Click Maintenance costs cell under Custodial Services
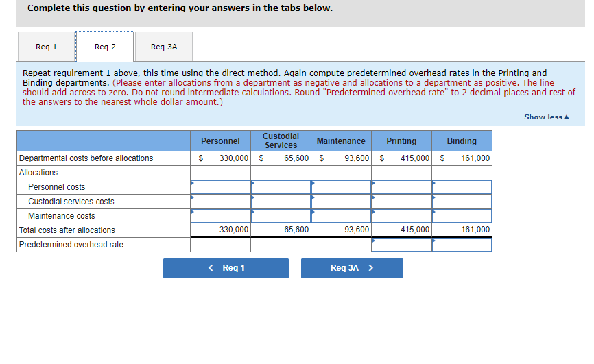This screenshot has width=594, height=364. coord(281,216)
